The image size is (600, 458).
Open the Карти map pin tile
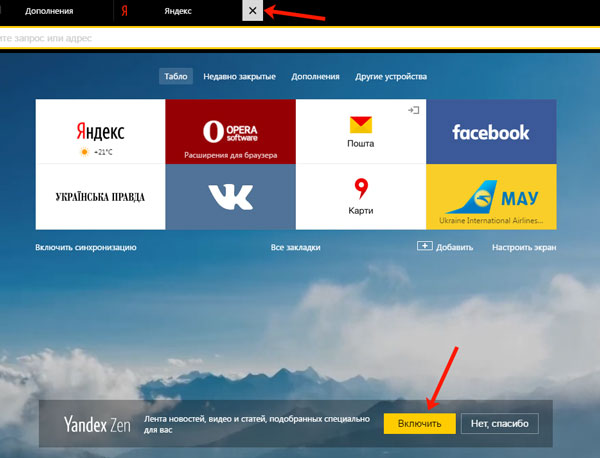click(361, 196)
